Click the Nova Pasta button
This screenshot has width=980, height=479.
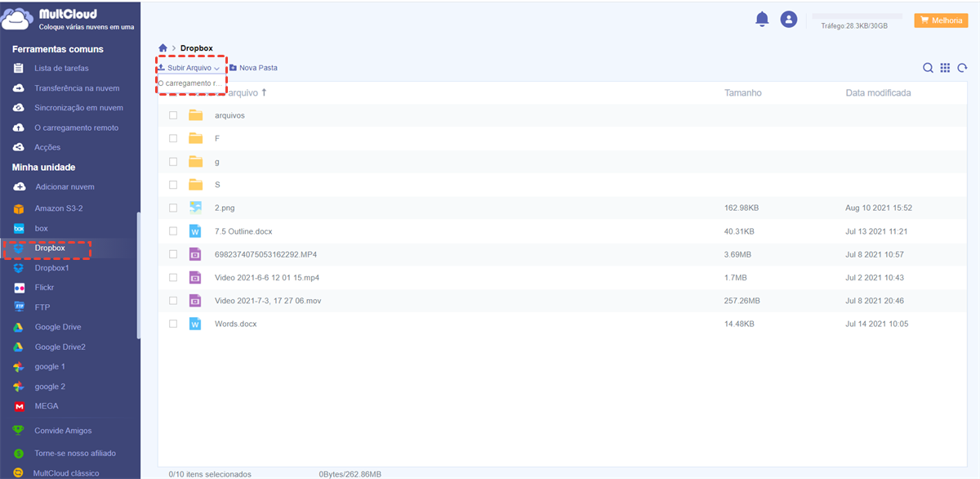coord(253,68)
